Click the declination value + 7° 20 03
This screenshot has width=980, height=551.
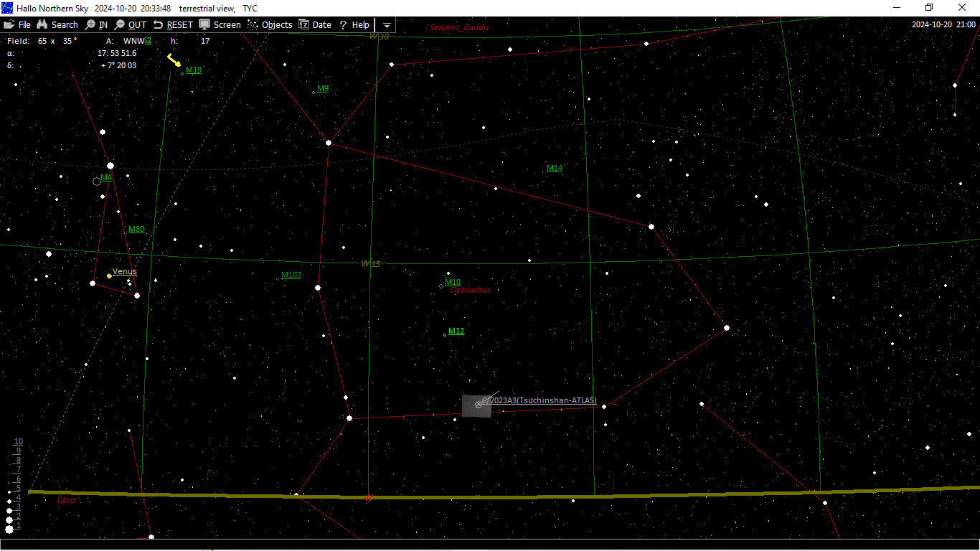[x=118, y=65]
